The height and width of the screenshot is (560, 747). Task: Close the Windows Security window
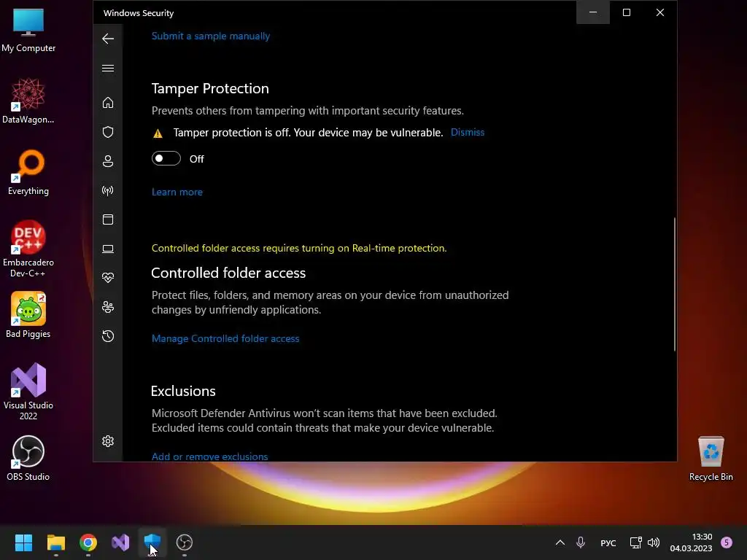pyautogui.click(x=659, y=12)
